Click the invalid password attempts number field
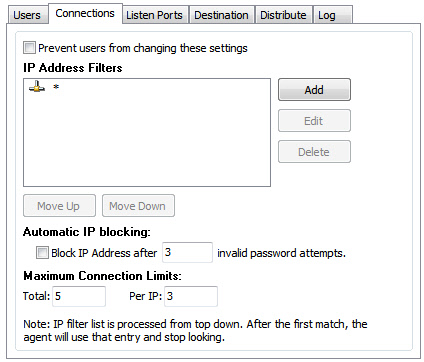The width and height of the screenshot is (424, 362). coord(187,252)
